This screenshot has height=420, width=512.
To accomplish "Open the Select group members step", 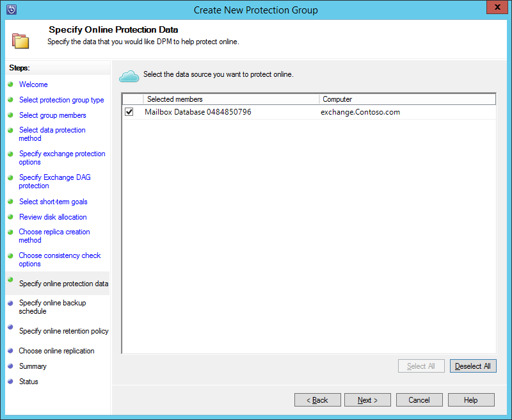I will [52, 115].
